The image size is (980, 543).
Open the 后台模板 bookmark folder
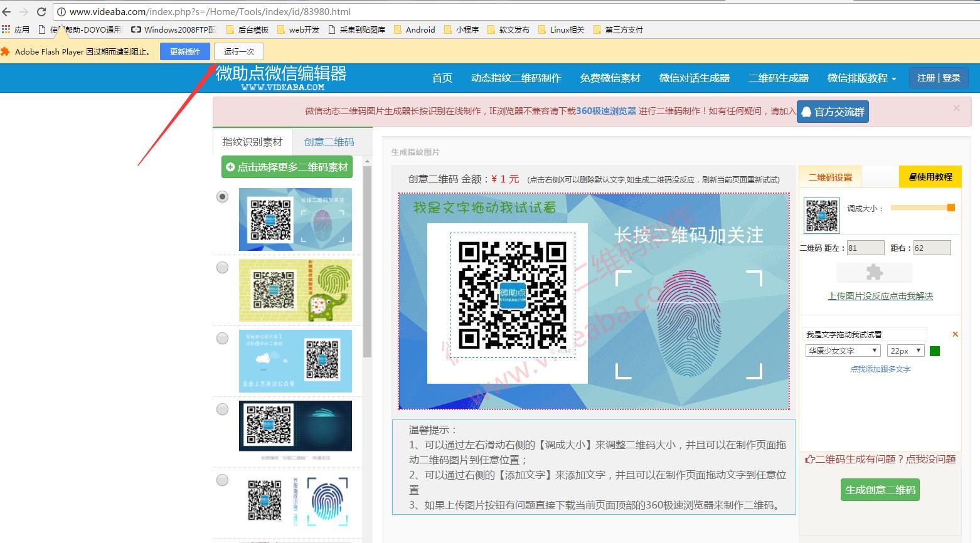coord(247,29)
